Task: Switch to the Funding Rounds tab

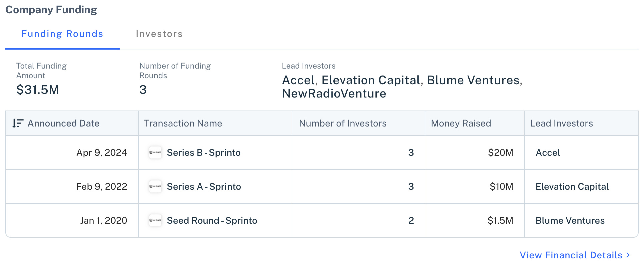Action: pos(62,34)
